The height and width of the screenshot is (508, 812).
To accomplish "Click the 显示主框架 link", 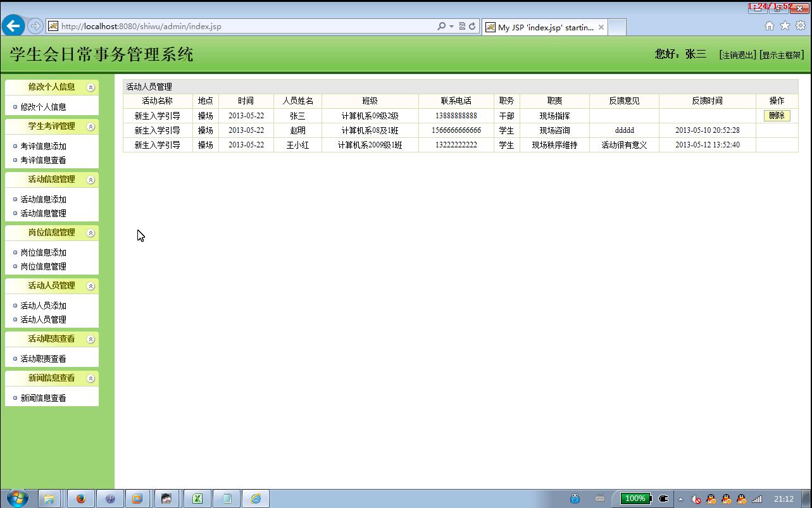I will pos(782,55).
